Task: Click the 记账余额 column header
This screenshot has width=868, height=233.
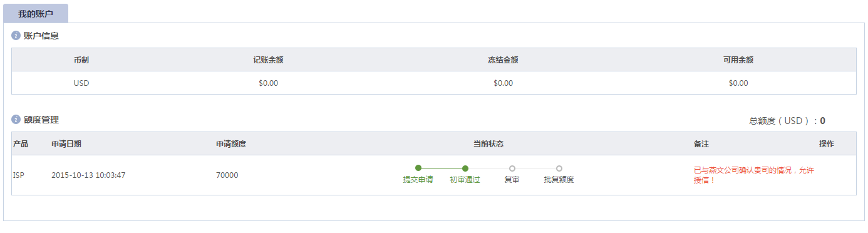Action: coord(269,60)
